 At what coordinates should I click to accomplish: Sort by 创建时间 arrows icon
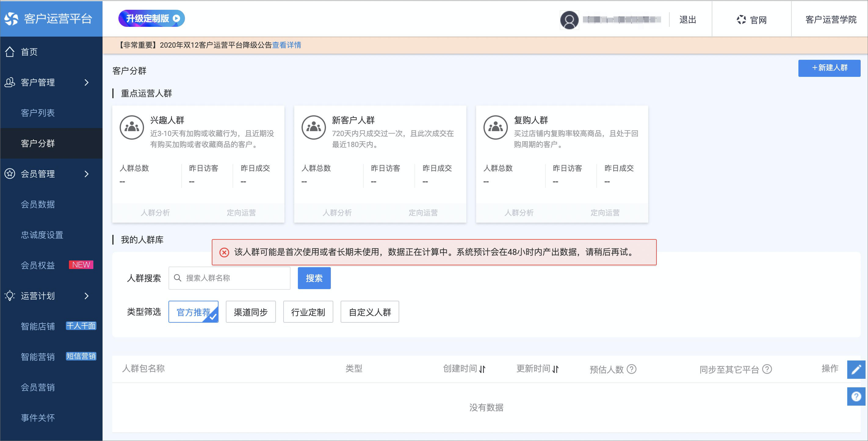pyautogui.click(x=482, y=369)
